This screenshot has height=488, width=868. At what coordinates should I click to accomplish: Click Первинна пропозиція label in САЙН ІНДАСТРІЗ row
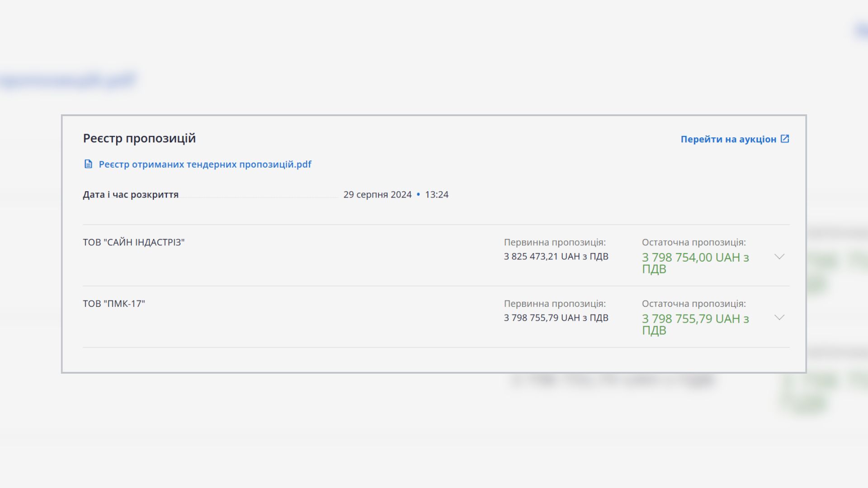(x=555, y=243)
